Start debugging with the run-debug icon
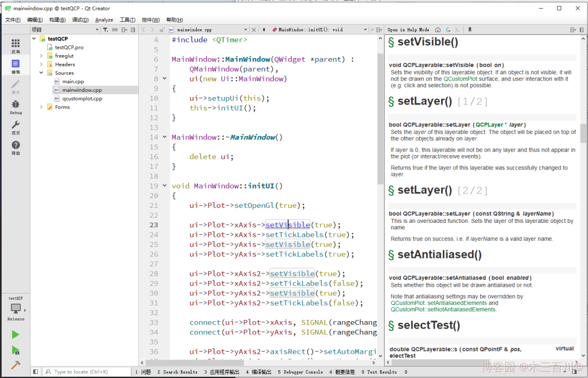Image resolution: width=588 pixels, height=378 pixels. pos(16,350)
